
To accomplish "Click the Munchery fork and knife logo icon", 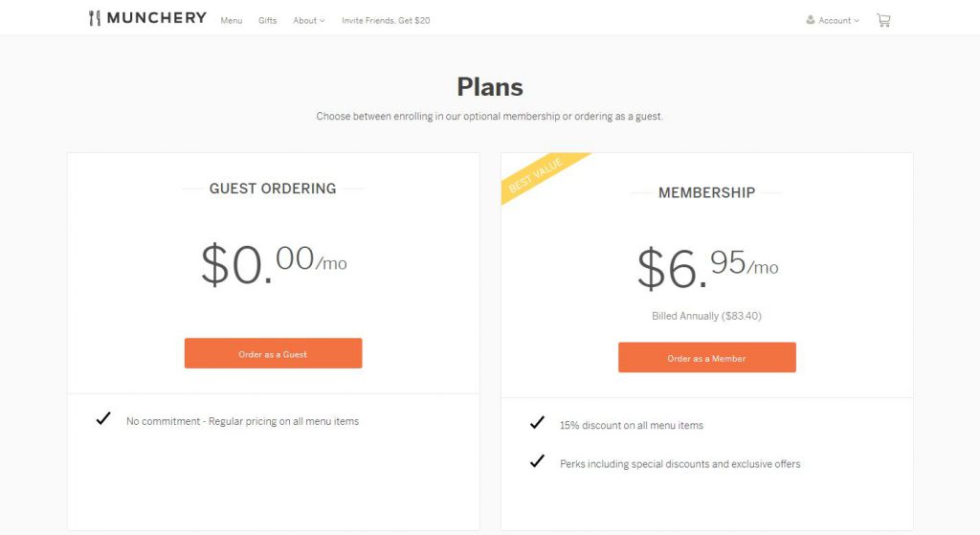I will point(95,18).
